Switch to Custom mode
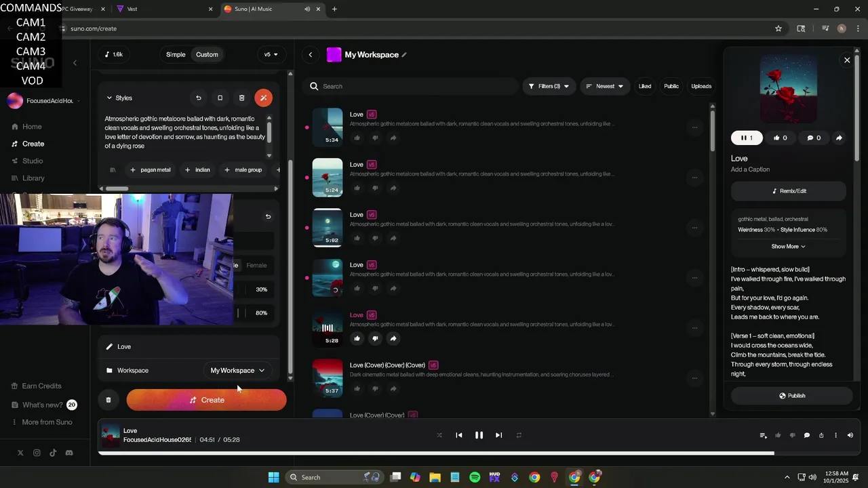868x488 pixels. [207, 55]
